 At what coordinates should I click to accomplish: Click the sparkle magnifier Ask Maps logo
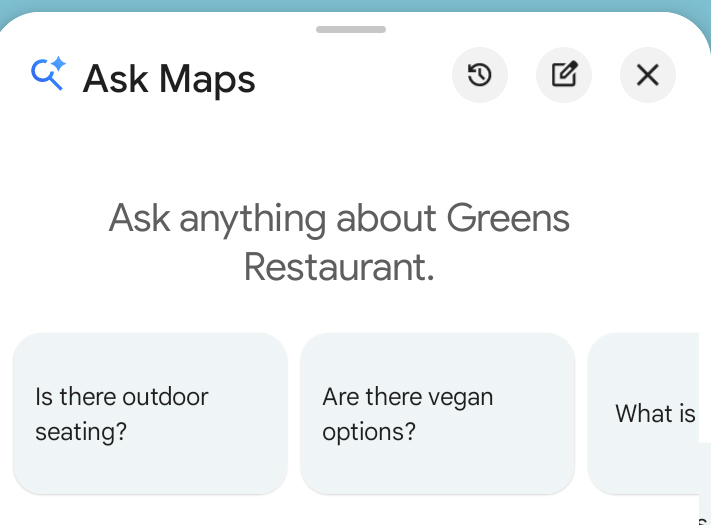coord(48,74)
